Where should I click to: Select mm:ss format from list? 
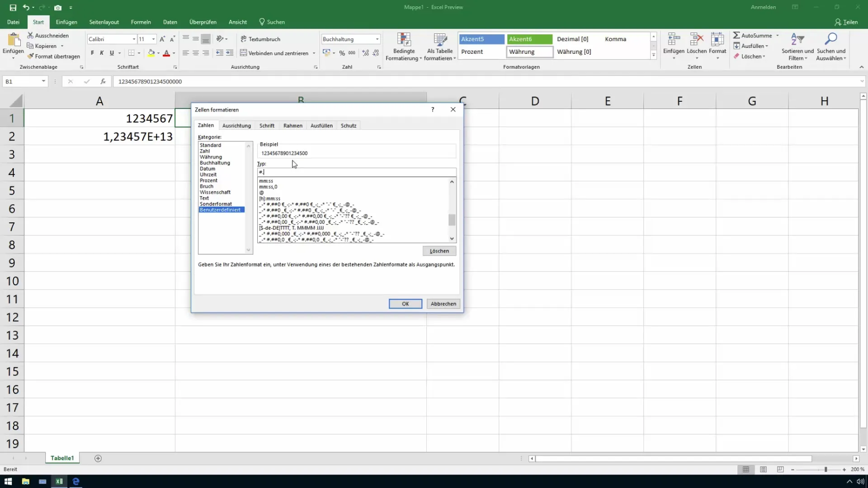(x=267, y=181)
